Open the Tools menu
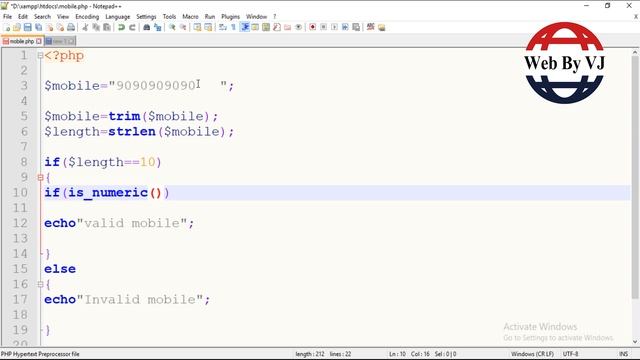The width and height of the screenshot is (640, 360). (x=169, y=17)
